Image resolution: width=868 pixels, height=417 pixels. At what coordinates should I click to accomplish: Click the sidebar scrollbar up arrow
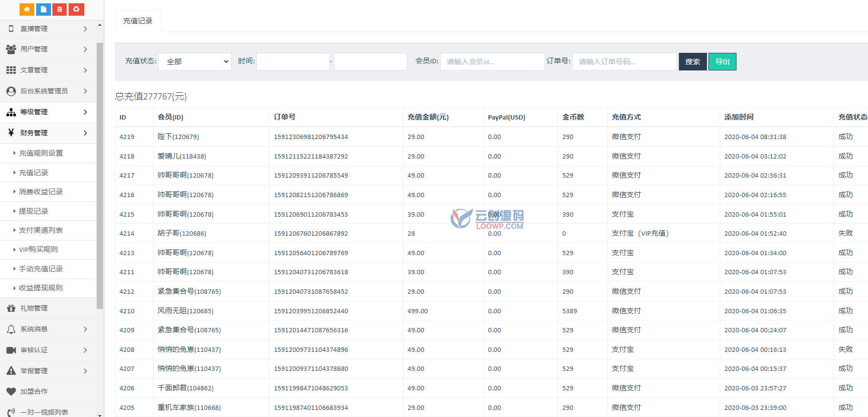tap(100, 25)
